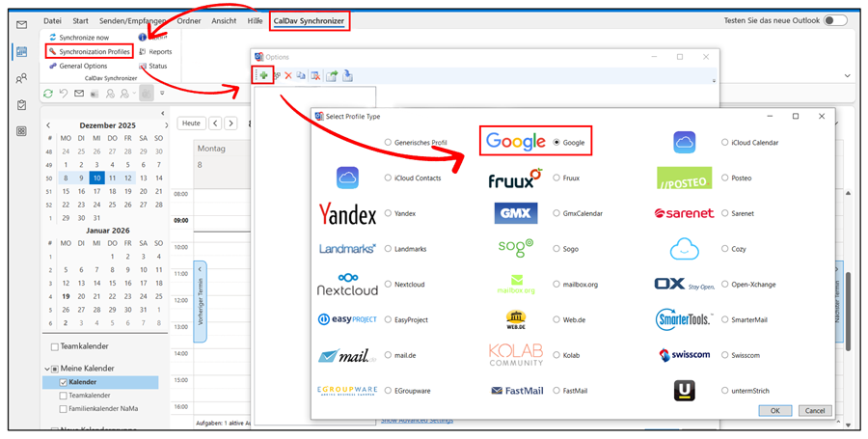Click the red X delete profile icon
This screenshot has height=439, width=868.
[x=288, y=75]
